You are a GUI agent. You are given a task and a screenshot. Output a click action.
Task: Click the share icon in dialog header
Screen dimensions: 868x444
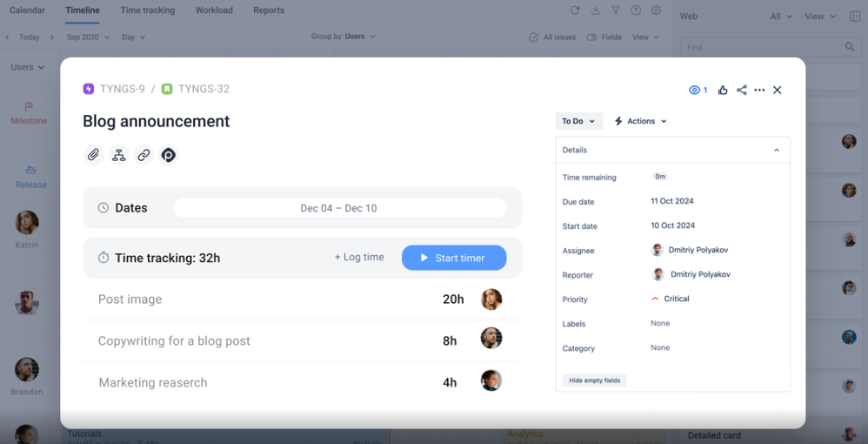[741, 91]
